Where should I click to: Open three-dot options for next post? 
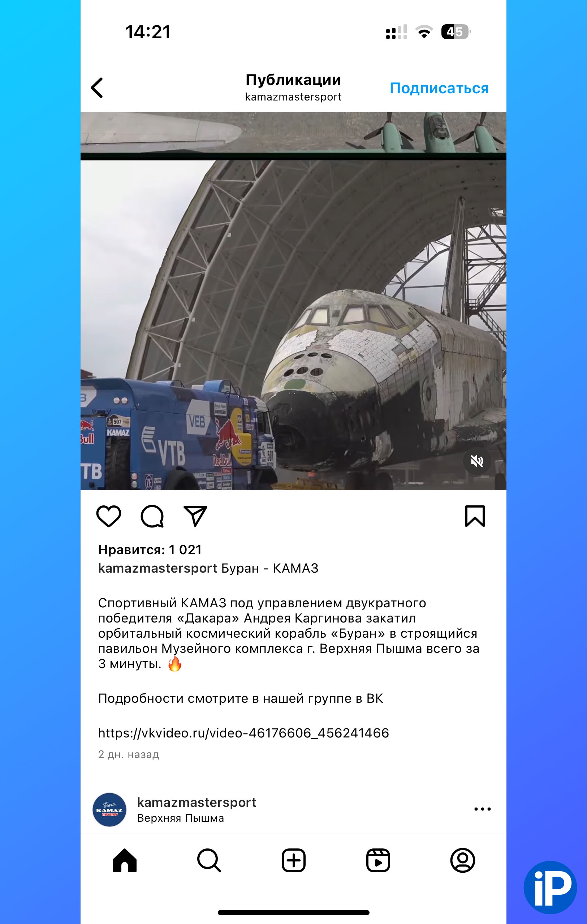click(482, 809)
